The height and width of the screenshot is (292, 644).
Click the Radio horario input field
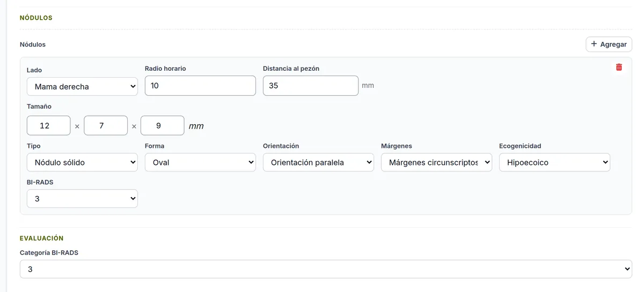(x=200, y=86)
